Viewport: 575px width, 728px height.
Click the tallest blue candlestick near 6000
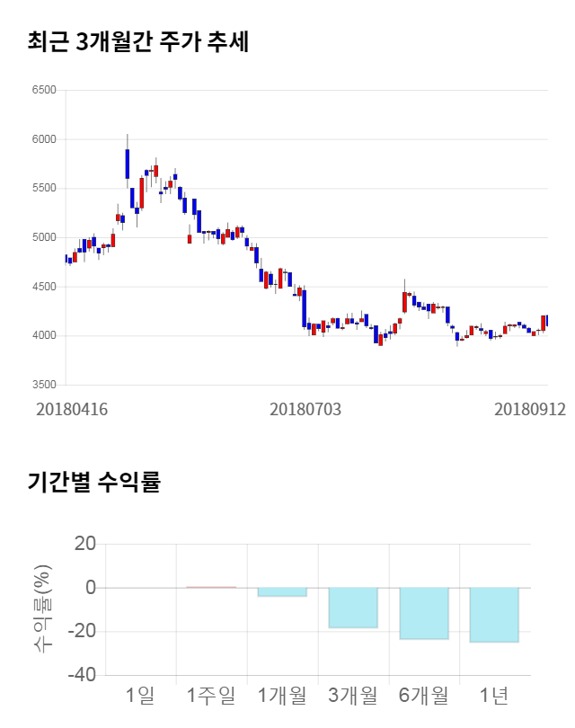pyautogui.click(x=128, y=164)
